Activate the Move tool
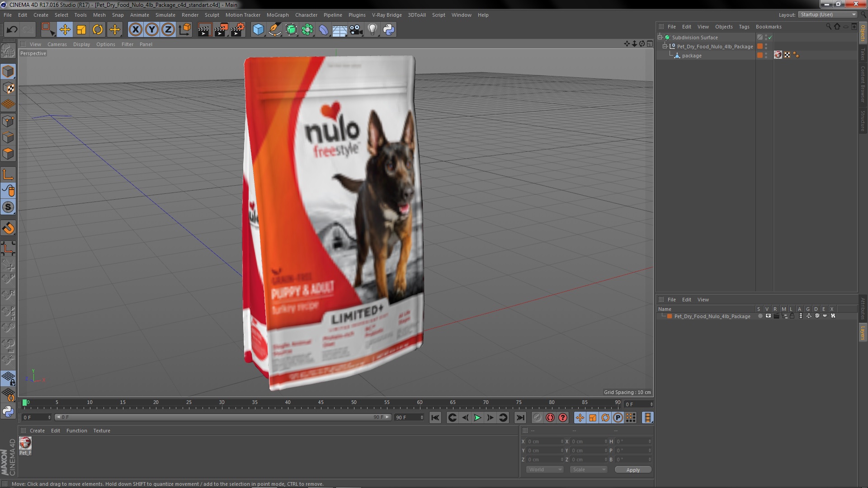 [65, 30]
